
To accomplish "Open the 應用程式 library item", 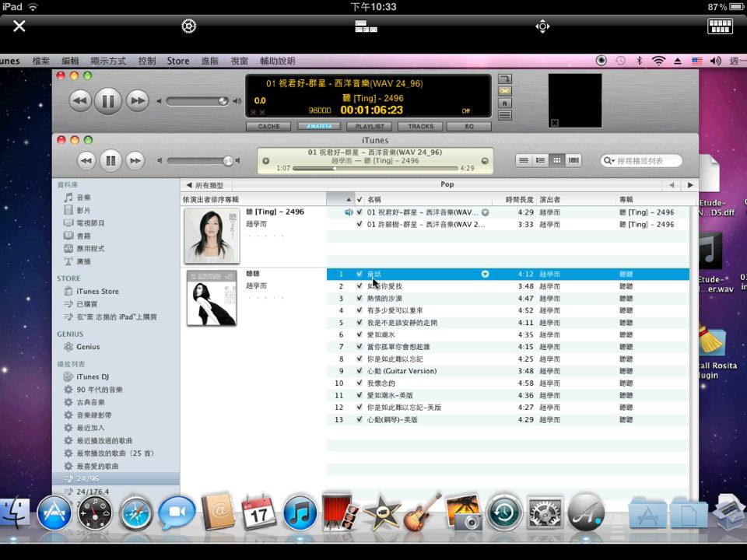I will click(90, 249).
